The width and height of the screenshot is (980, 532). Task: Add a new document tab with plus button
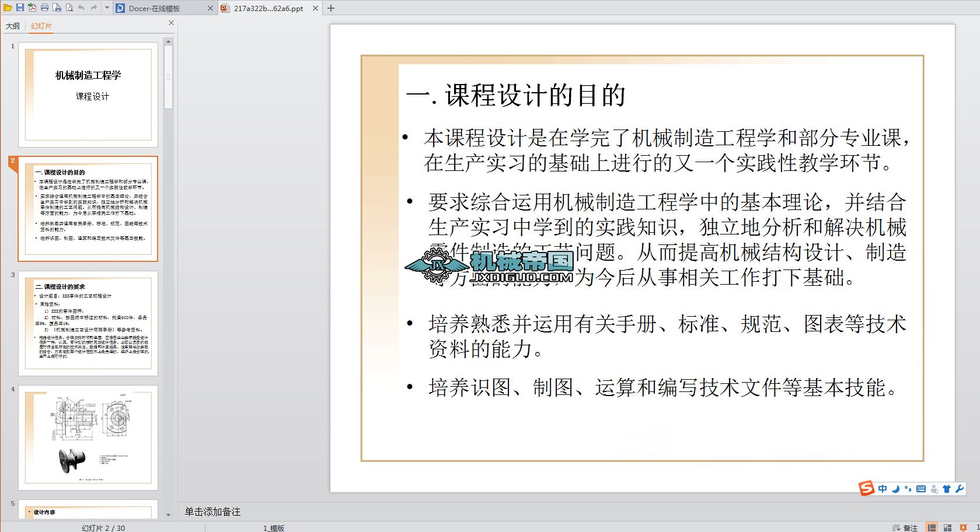point(331,8)
